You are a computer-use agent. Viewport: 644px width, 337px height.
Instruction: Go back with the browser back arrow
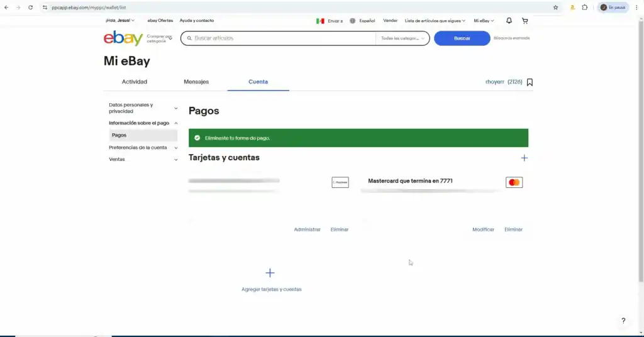pyautogui.click(x=6, y=8)
